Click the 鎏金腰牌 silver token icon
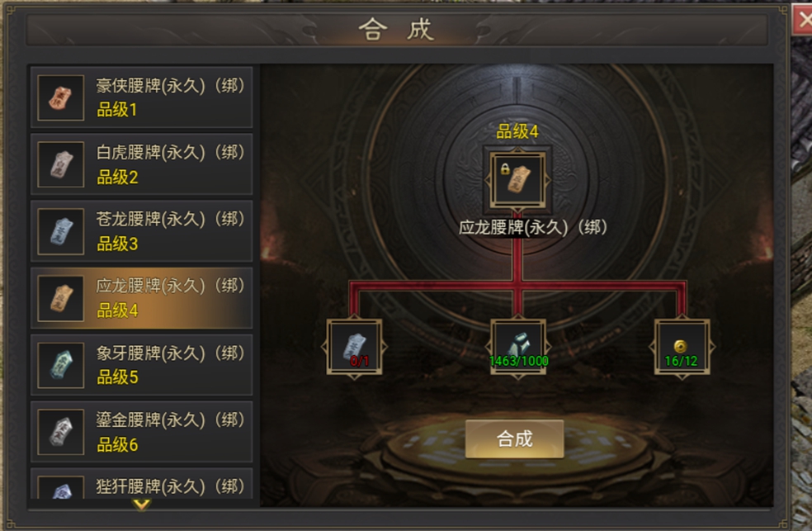This screenshot has height=531, width=812. click(x=60, y=432)
